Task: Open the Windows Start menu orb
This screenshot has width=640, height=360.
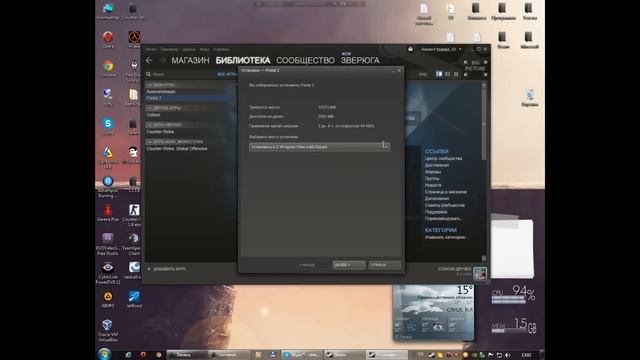Action: pos(104,354)
